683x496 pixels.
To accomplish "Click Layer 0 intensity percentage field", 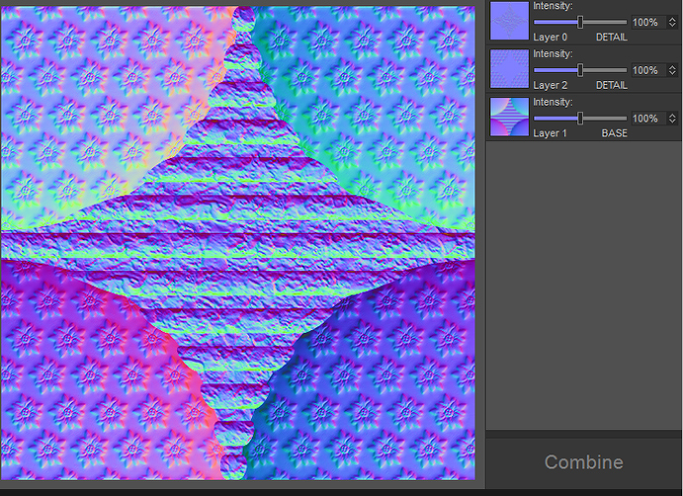I will [649, 22].
